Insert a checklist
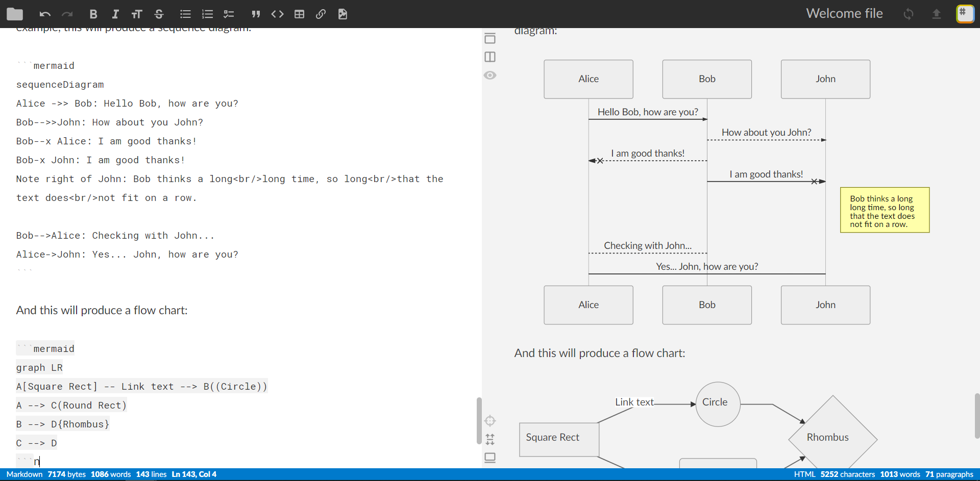Screen dimensions: 980x481 click(x=229, y=14)
